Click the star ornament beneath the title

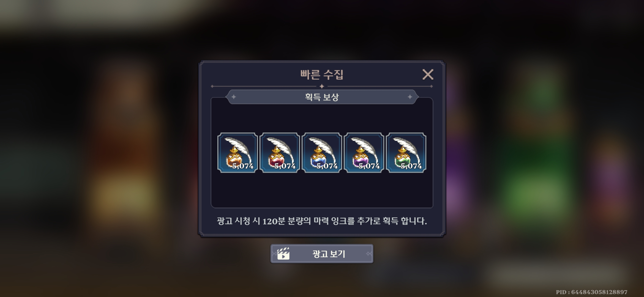(322, 86)
